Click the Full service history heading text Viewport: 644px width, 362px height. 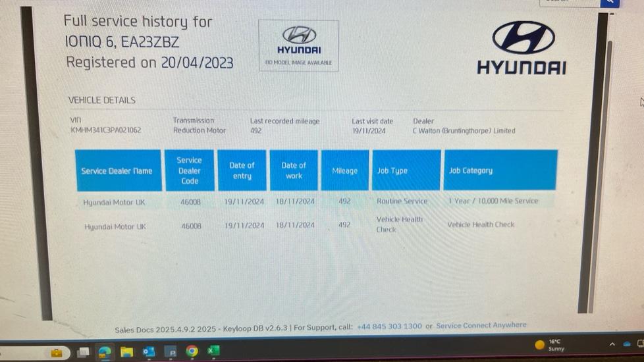point(138,21)
